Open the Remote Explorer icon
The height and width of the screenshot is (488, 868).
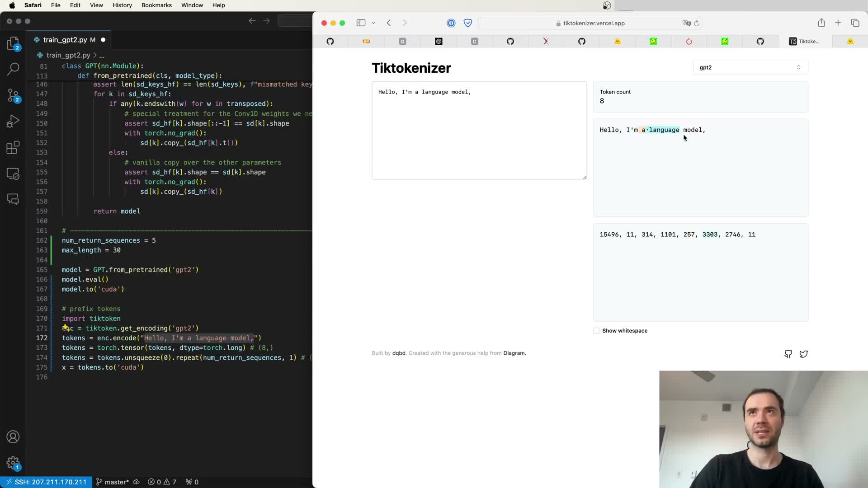pyautogui.click(x=13, y=174)
